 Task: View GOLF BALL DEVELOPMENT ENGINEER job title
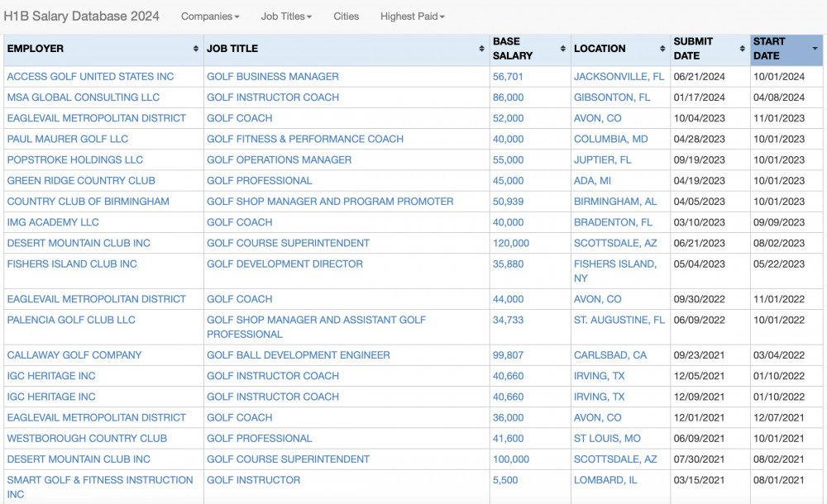[x=299, y=355]
